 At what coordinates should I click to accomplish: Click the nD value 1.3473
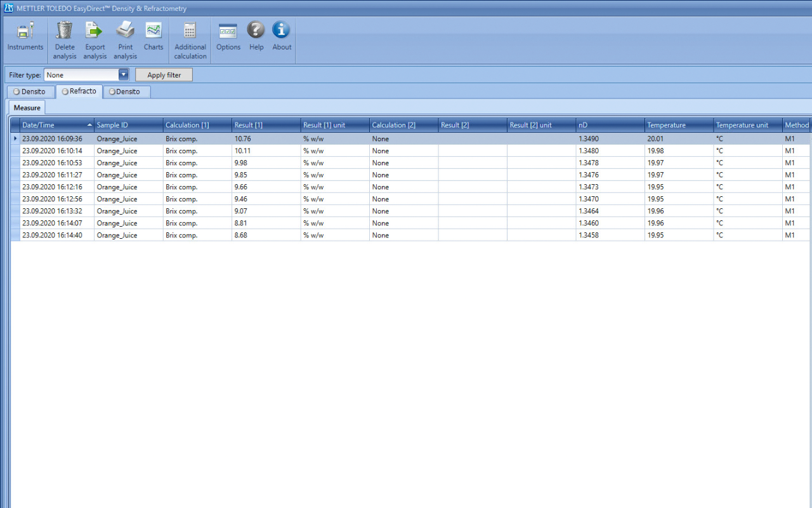click(588, 187)
